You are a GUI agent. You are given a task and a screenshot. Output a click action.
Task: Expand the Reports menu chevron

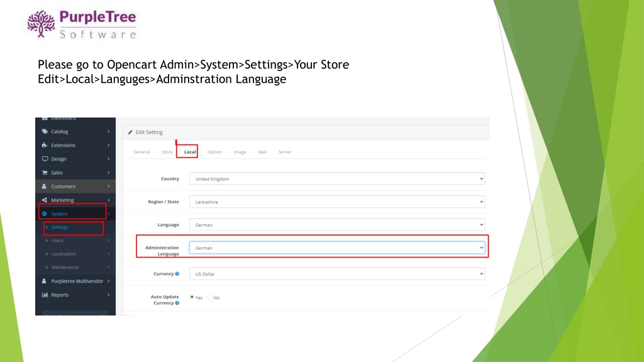(x=109, y=295)
